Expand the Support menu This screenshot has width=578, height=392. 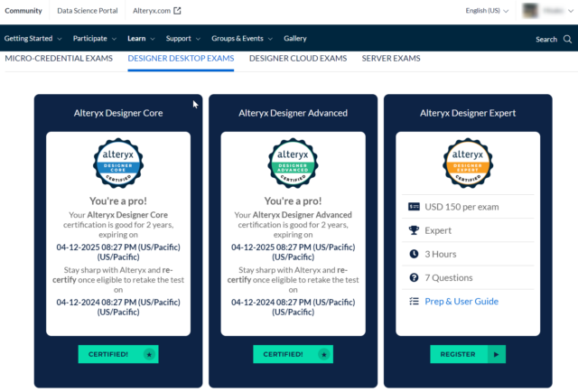coord(182,38)
